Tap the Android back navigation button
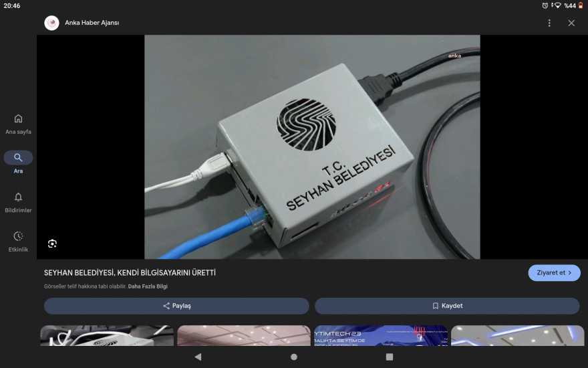 pos(198,357)
